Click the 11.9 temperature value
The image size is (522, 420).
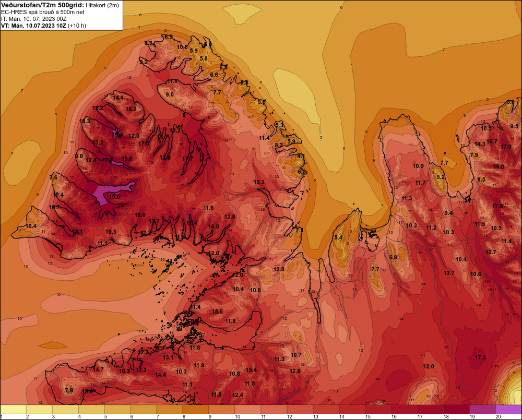pos(199,365)
